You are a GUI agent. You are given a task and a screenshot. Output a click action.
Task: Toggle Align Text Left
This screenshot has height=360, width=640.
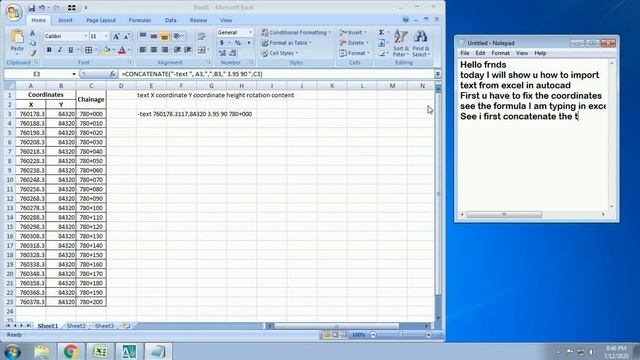click(x=142, y=50)
